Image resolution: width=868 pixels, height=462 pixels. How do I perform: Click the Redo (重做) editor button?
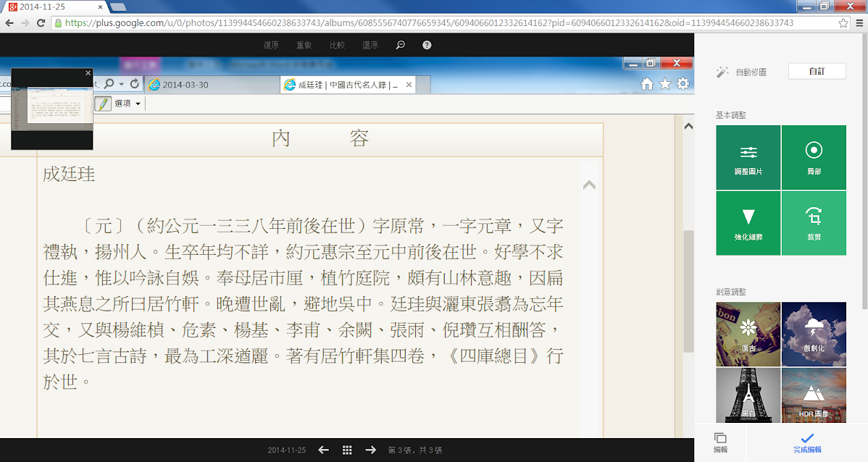point(304,46)
